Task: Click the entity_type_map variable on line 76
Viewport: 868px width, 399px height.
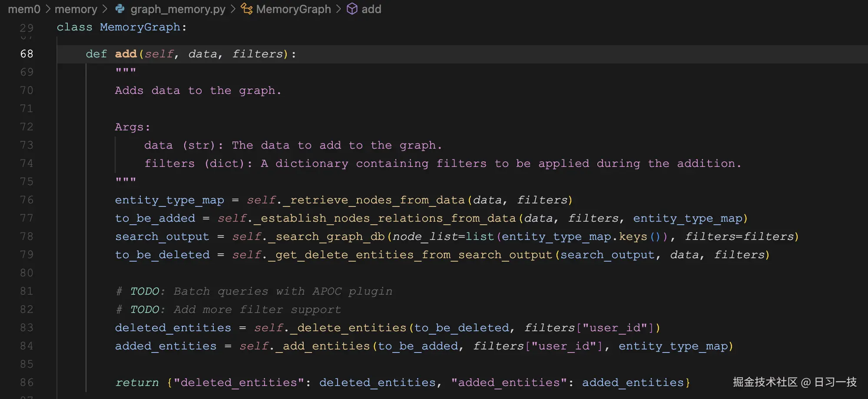Action: 169,200
